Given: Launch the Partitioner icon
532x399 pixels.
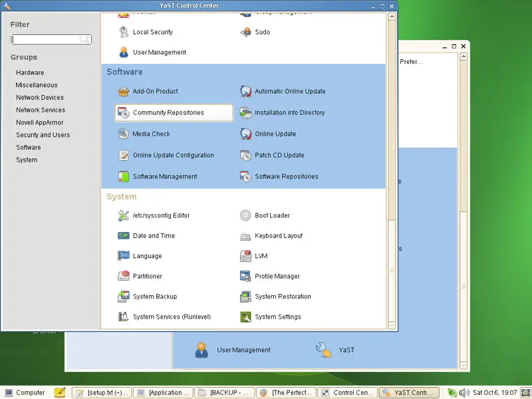Looking at the screenshot, I should pos(124,276).
